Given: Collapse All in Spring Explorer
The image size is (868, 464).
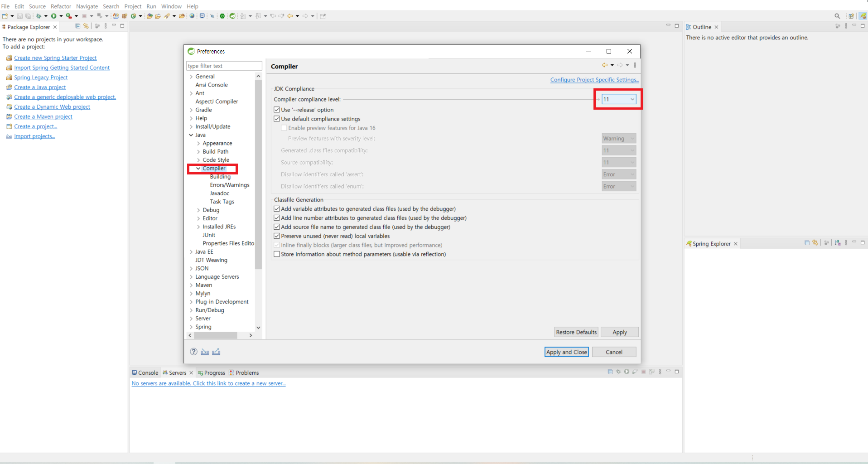Looking at the screenshot, I should click(x=807, y=243).
